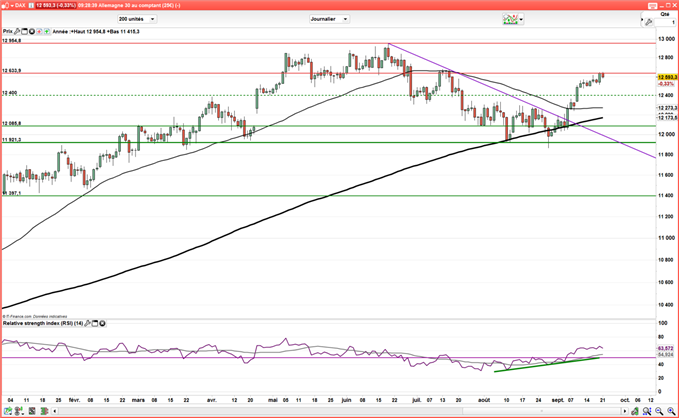Open Prix panel wrench settings
679x418 pixels.
17,31
